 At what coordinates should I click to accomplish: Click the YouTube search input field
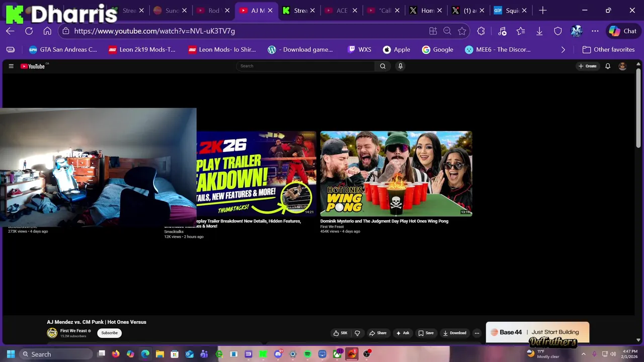coord(305,66)
